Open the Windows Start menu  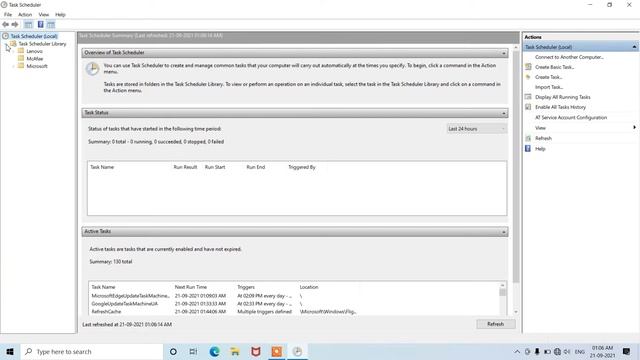[10, 351]
